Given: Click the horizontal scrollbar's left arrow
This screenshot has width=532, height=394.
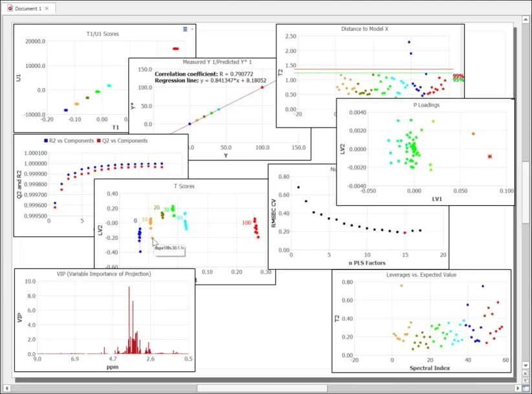Looking at the screenshot, I should tap(7, 388).
